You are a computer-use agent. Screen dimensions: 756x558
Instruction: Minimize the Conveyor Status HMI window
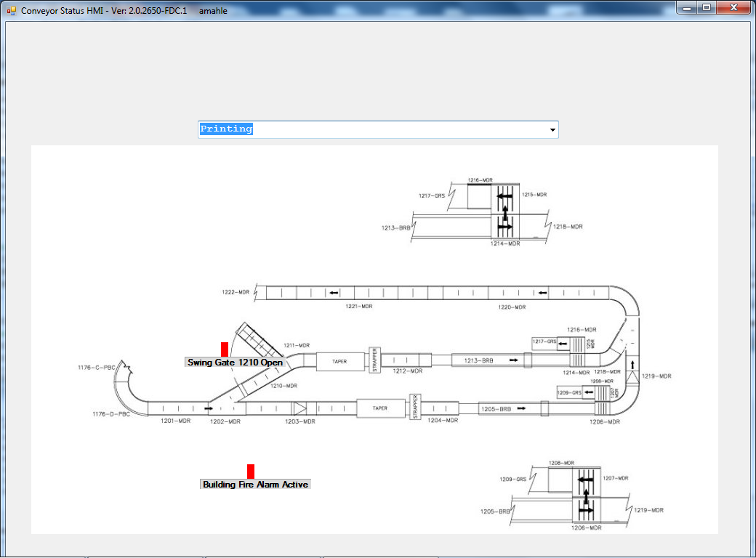click(687, 8)
